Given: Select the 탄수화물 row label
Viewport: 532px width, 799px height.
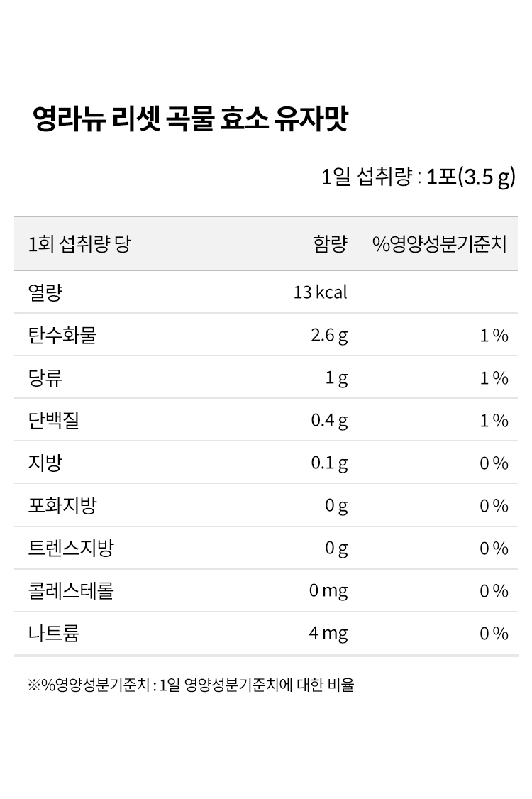Looking at the screenshot, I should click(x=62, y=336).
